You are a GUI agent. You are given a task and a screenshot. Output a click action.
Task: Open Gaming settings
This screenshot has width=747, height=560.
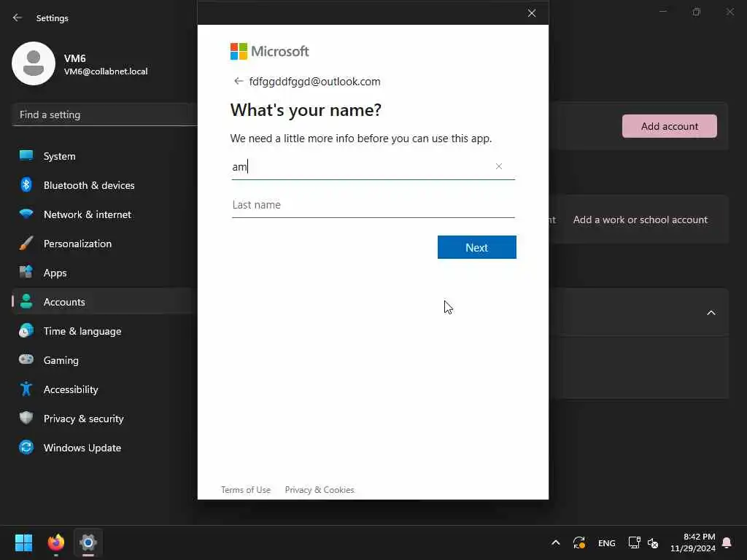(104, 360)
